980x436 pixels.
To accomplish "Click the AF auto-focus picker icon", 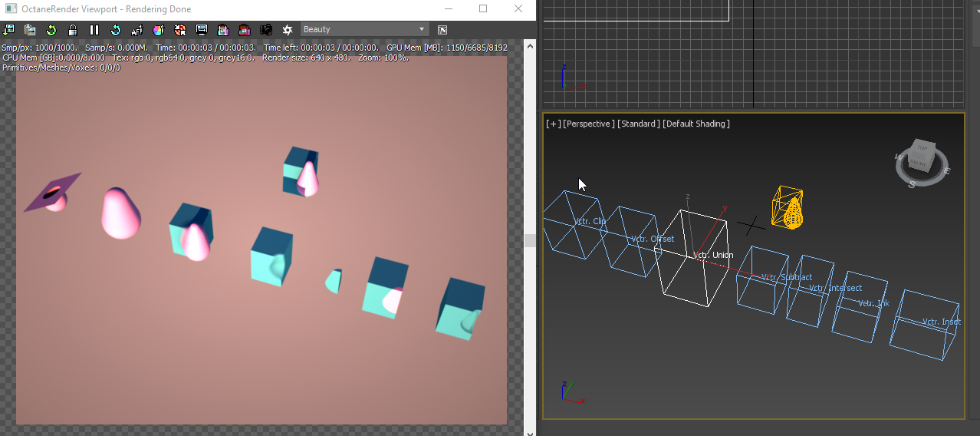I will pos(137,30).
